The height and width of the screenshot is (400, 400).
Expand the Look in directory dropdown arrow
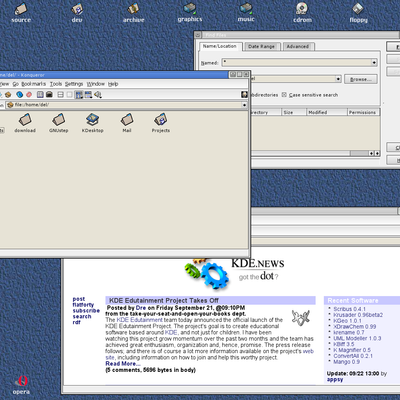pos(338,79)
